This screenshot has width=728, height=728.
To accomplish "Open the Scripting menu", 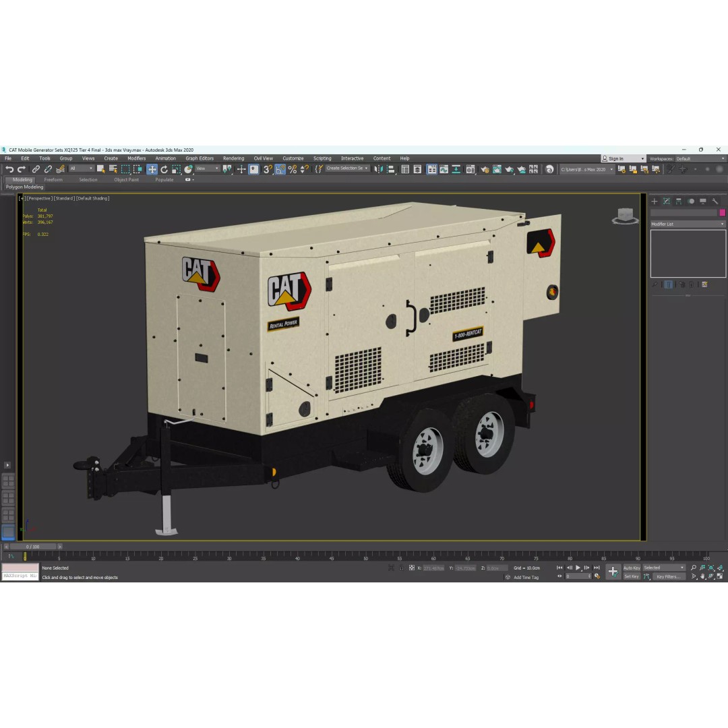I will click(322, 158).
